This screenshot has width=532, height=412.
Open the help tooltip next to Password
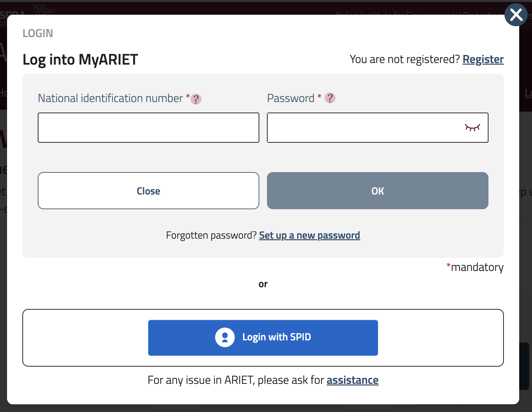click(330, 98)
